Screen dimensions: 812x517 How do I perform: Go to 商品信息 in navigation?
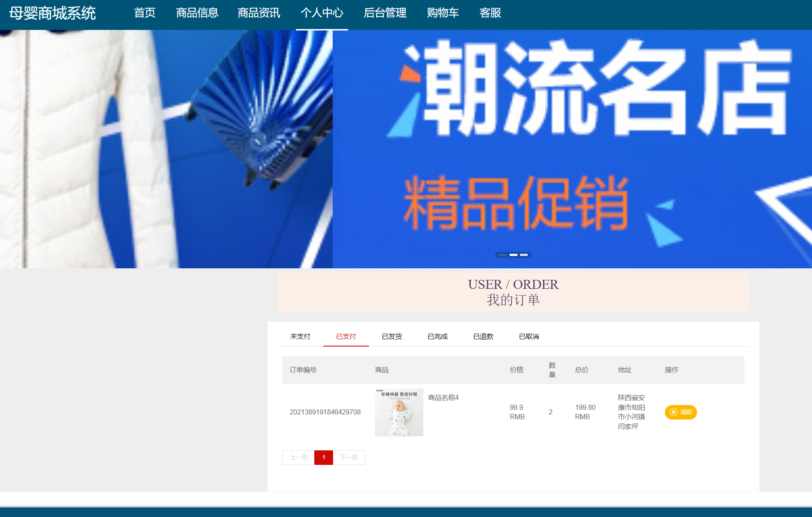point(197,13)
